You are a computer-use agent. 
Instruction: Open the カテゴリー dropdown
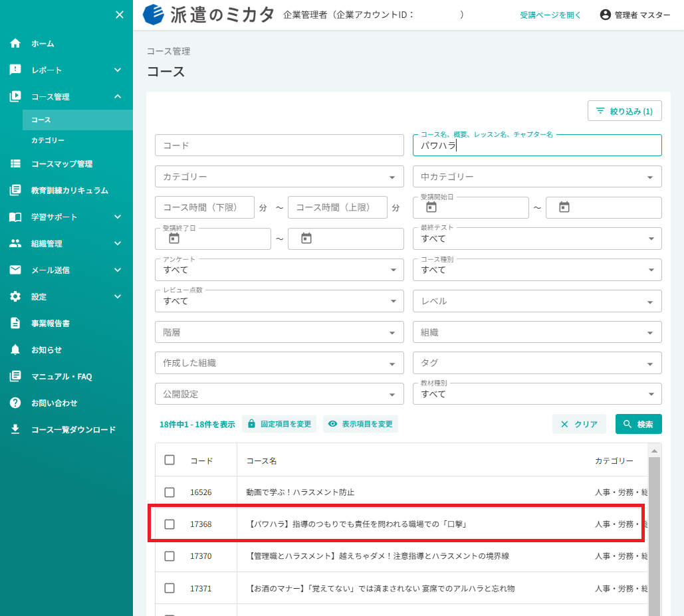(279, 177)
